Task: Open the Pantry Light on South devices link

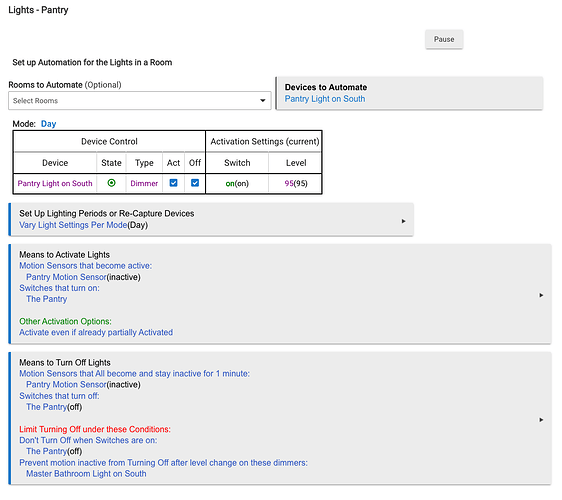Action: pos(325,99)
